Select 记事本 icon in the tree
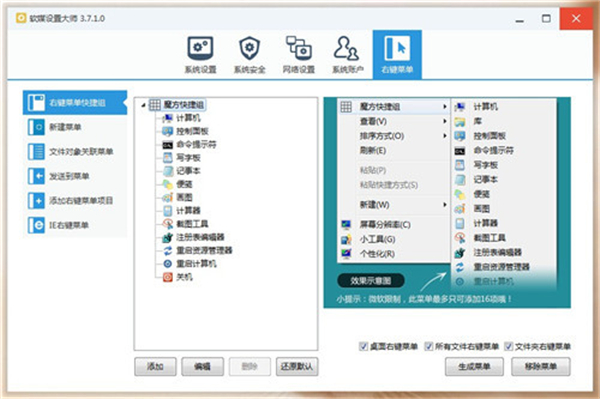The image size is (600, 399). (x=168, y=171)
